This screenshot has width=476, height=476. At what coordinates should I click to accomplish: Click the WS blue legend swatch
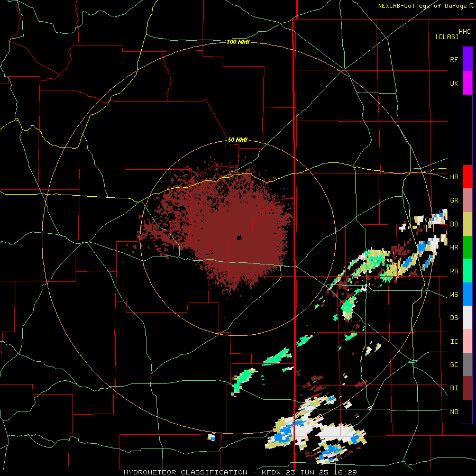(x=467, y=294)
